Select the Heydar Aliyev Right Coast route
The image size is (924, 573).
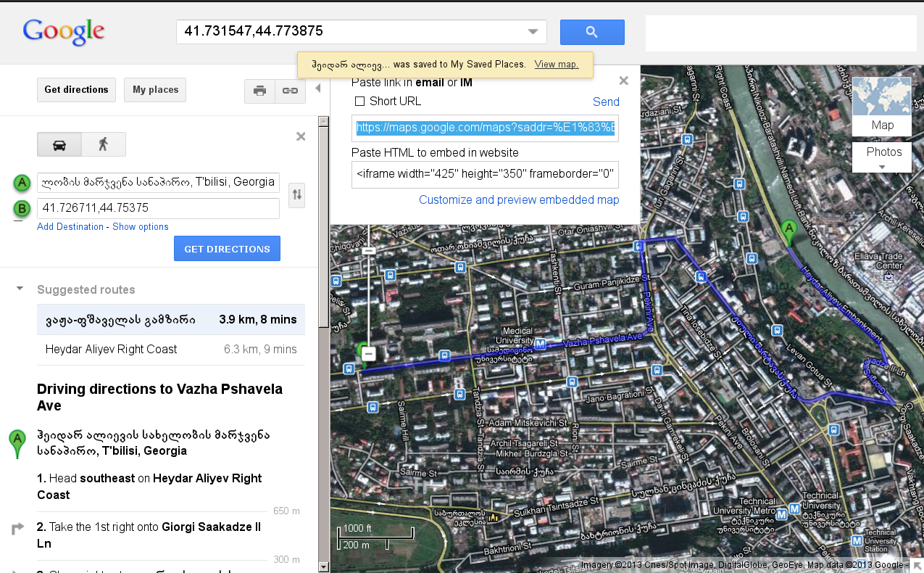(171, 350)
